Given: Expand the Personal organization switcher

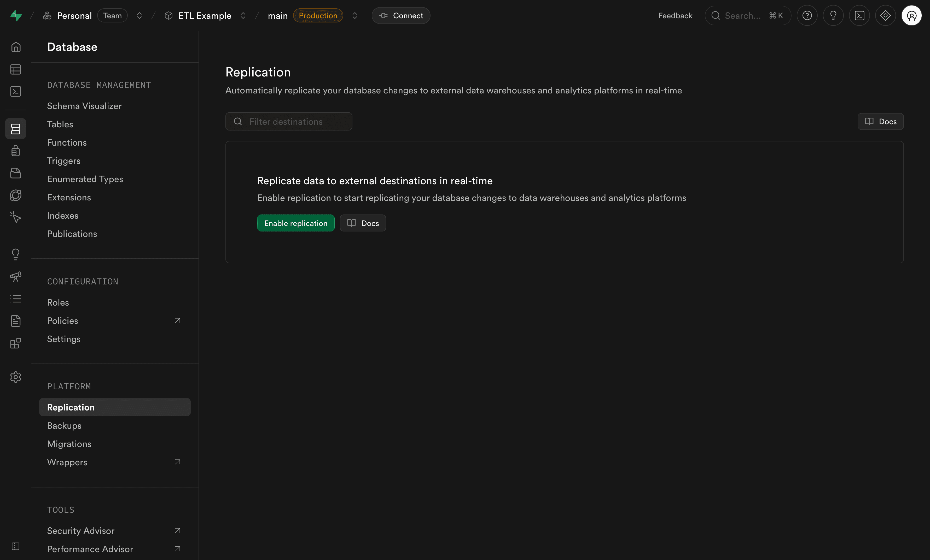Looking at the screenshot, I should coord(139,15).
